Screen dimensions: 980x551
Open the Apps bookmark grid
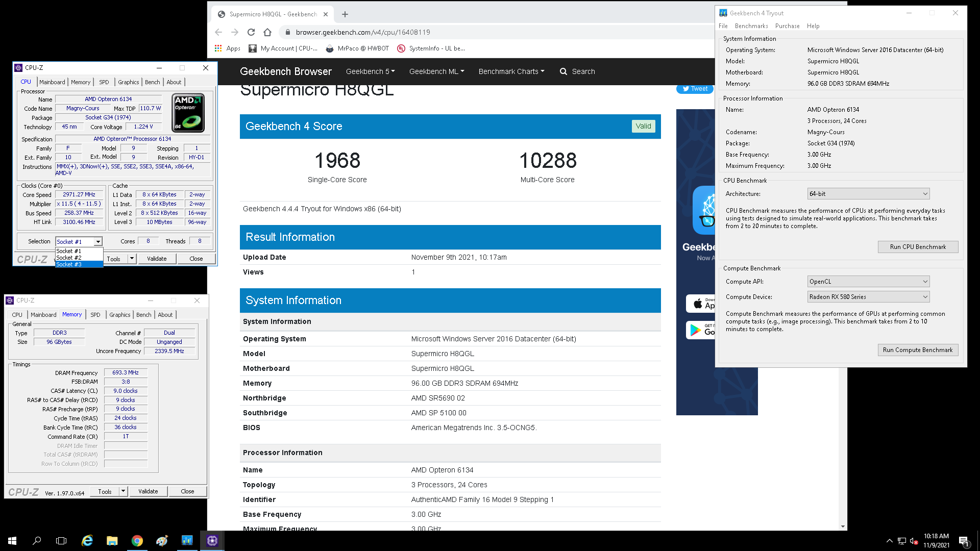(x=227, y=48)
